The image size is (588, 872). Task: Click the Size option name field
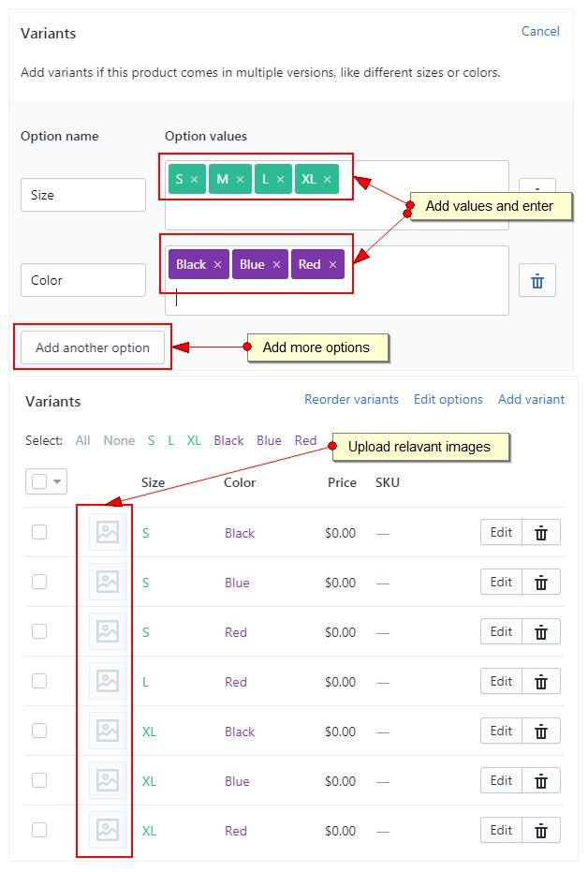pos(83,195)
